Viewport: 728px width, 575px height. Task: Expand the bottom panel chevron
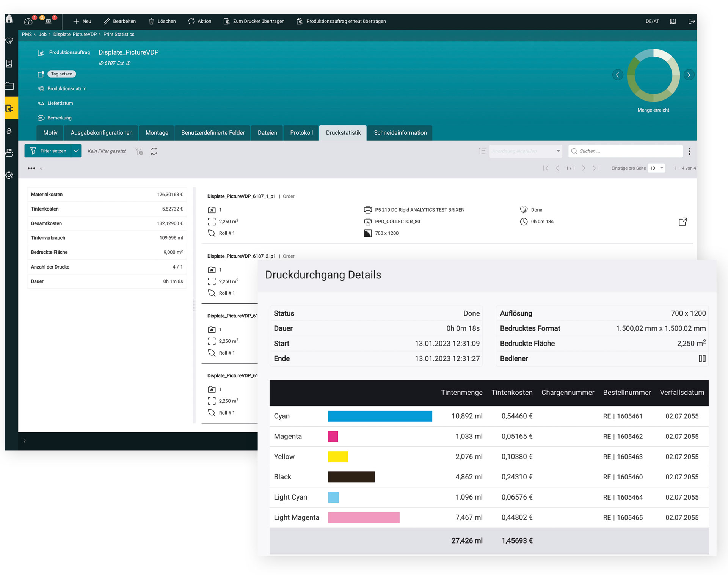pyautogui.click(x=25, y=441)
